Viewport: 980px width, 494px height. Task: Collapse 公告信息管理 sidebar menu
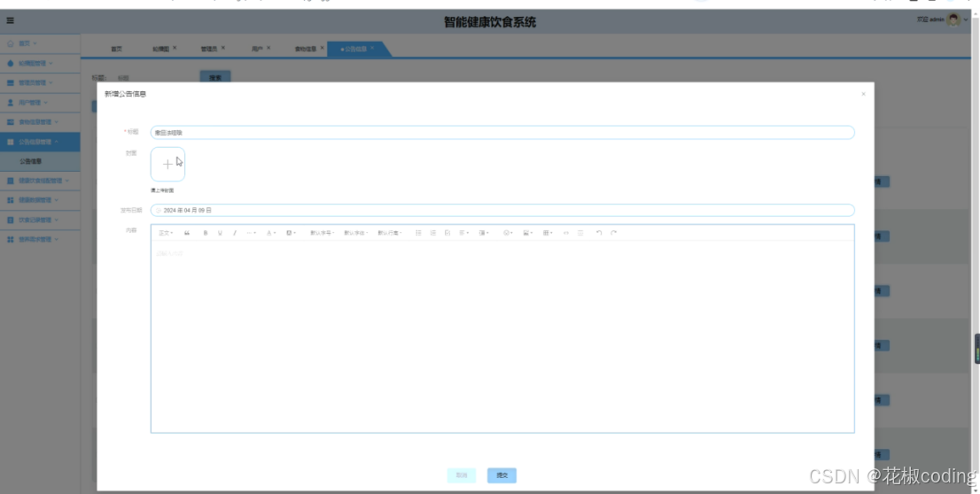click(x=40, y=142)
